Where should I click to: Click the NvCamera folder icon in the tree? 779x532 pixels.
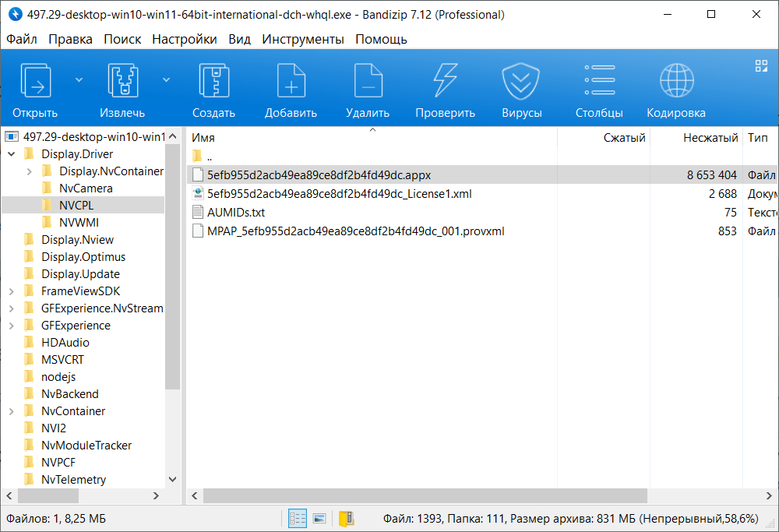(x=48, y=188)
